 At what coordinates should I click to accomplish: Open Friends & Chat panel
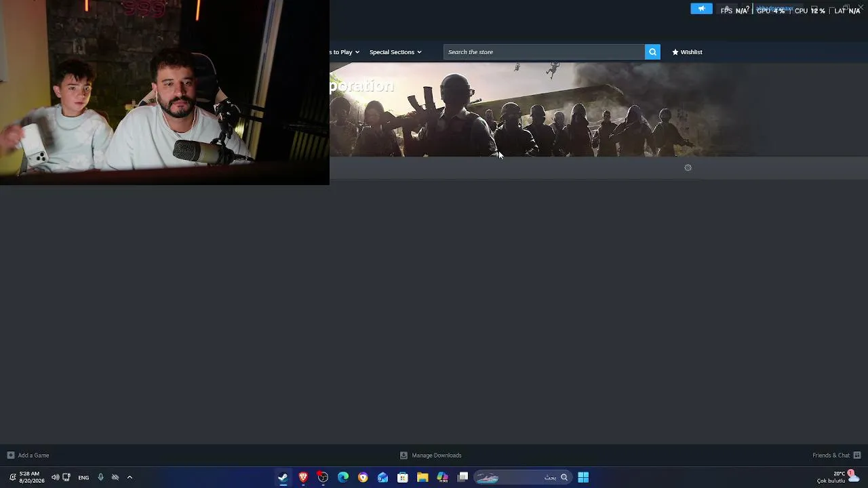click(836, 455)
